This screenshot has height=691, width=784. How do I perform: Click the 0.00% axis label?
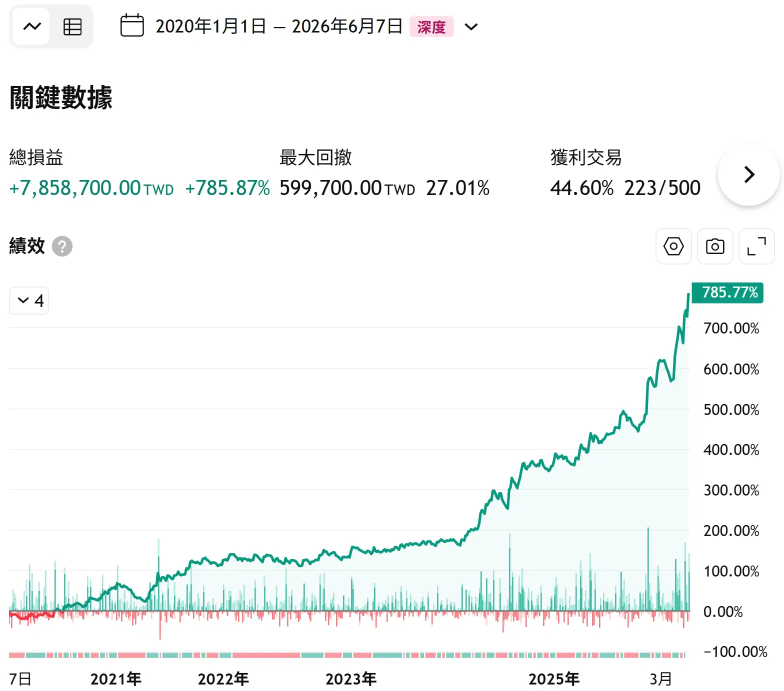[723, 611]
